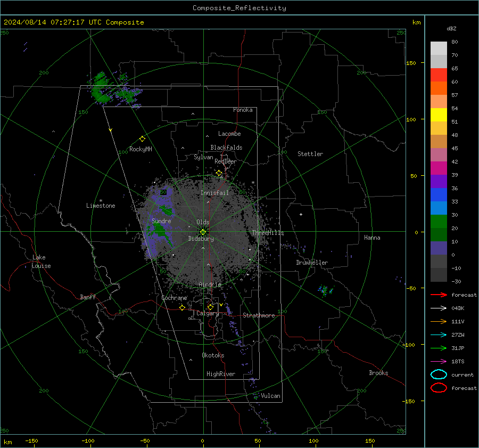479x448 pixels.
Task: Click the dBZ legend heading
Action: click(x=451, y=29)
